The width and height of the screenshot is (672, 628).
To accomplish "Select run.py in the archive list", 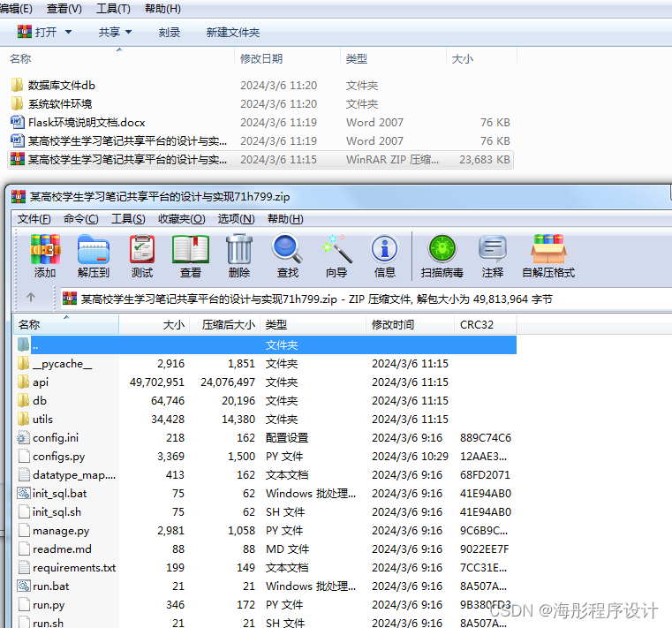I will tap(265, 605).
